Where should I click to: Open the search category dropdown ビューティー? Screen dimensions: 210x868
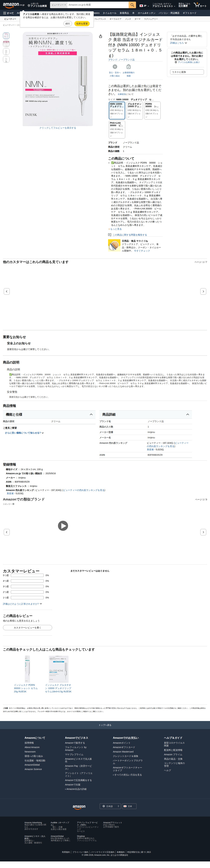59,5
